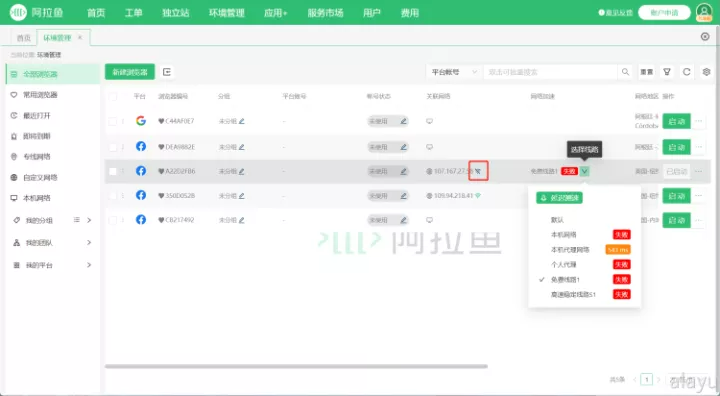The height and width of the screenshot is (396, 720).
Task: Refresh the browser list with the reload icon
Action: click(686, 72)
